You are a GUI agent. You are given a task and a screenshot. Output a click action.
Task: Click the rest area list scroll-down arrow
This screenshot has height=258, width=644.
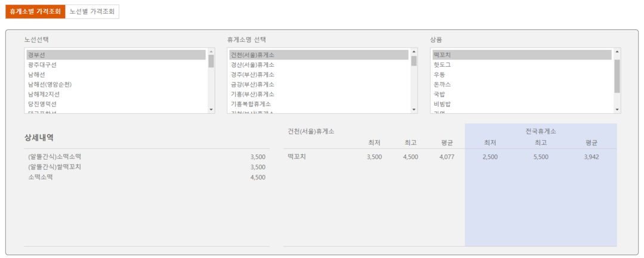(x=414, y=110)
